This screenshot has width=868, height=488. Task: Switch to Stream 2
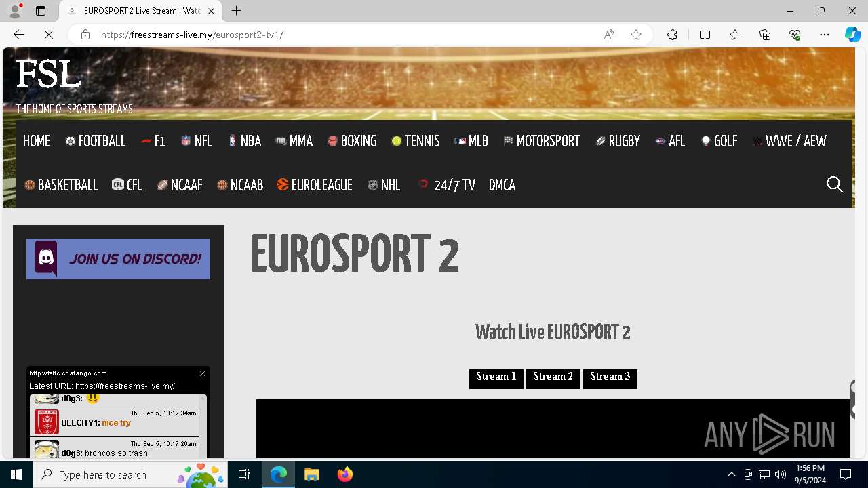(553, 379)
